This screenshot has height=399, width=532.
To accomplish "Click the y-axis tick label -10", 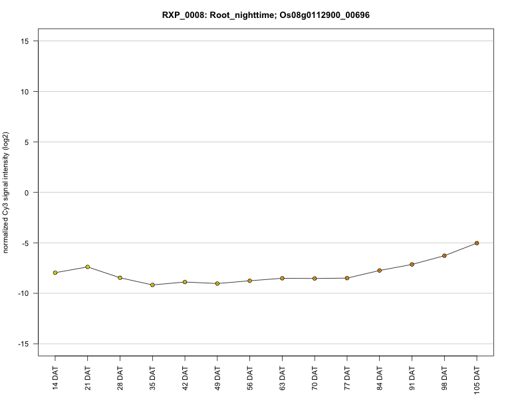I will (x=24, y=293).
